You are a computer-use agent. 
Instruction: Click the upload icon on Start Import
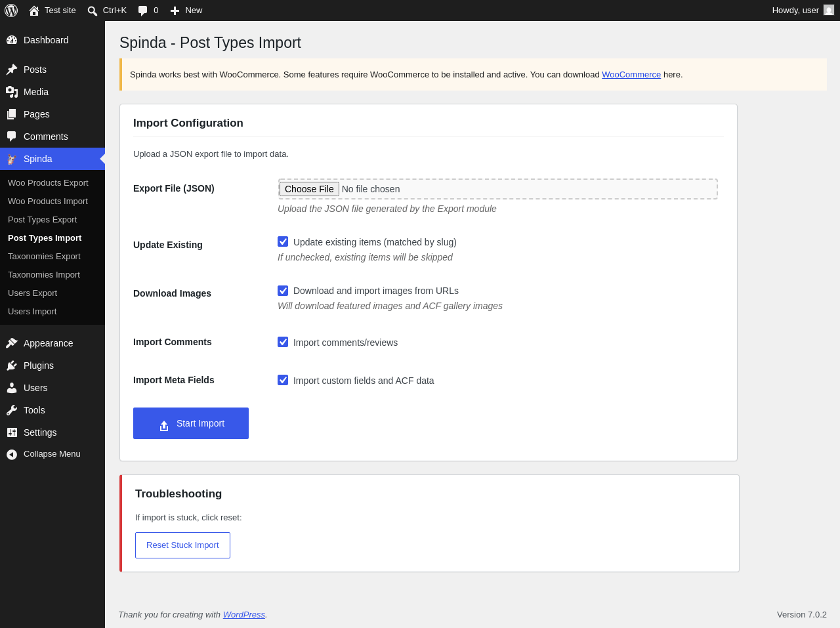[164, 426]
